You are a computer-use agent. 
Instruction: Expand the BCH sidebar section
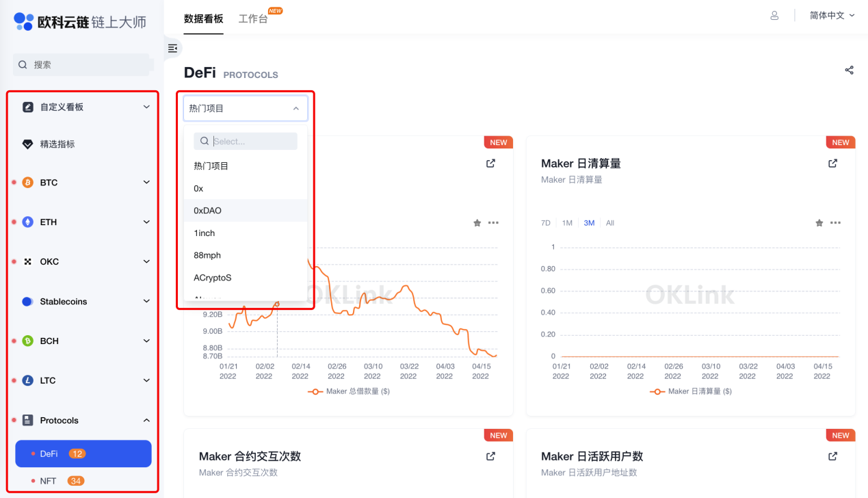[146, 341]
